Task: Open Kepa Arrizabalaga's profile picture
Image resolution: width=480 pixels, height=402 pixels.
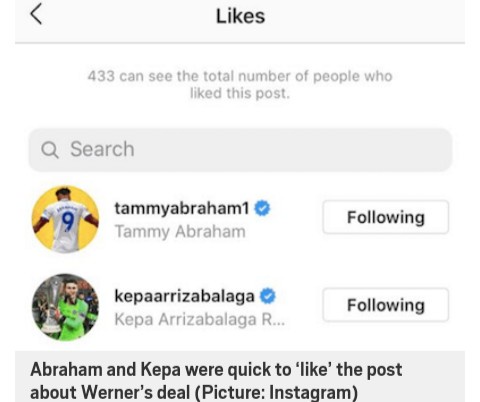Action: click(x=65, y=307)
